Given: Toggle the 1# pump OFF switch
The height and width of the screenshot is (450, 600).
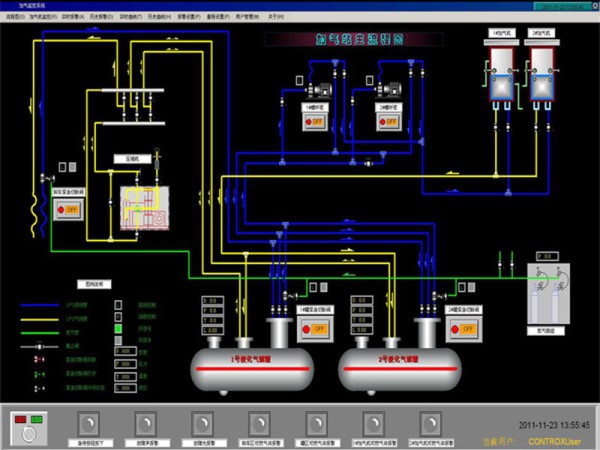Looking at the screenshot, I should coord(316,122).
